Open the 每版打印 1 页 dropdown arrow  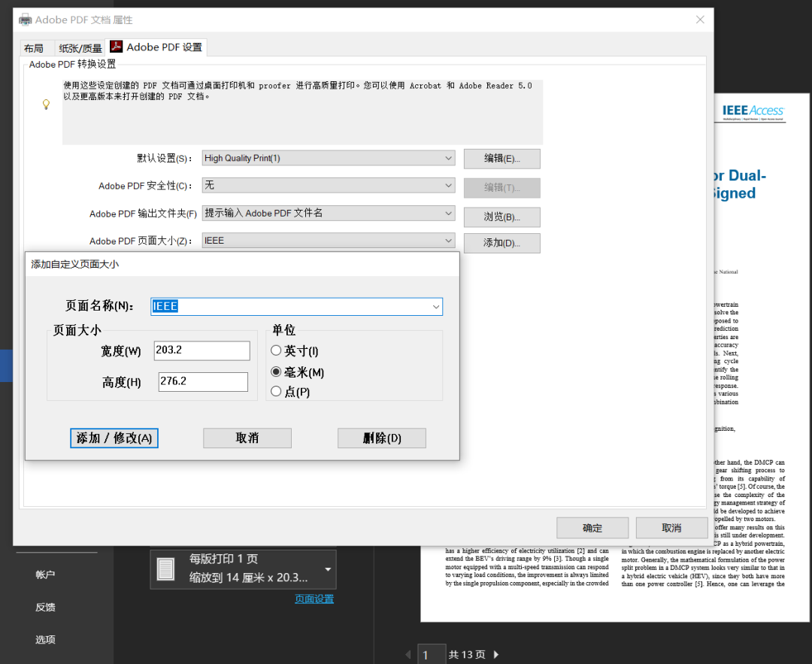328,569
